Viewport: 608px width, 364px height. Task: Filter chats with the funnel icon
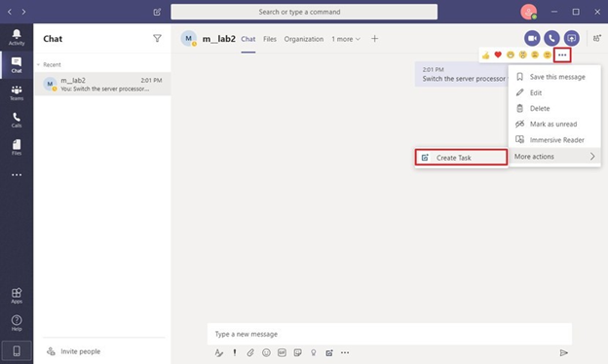tap(157, 38)
